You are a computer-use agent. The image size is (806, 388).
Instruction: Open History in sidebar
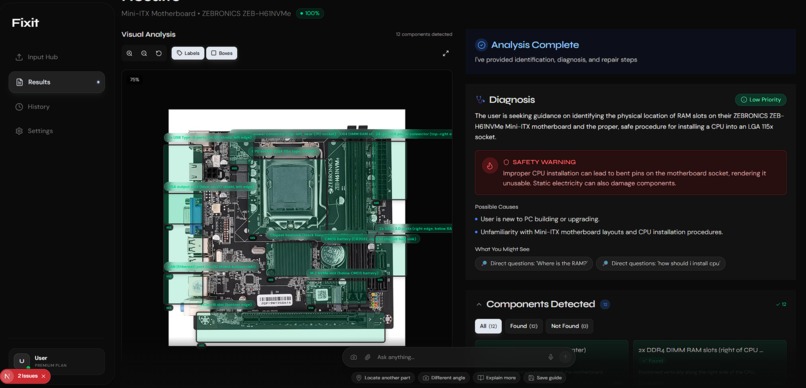[57, 106]
